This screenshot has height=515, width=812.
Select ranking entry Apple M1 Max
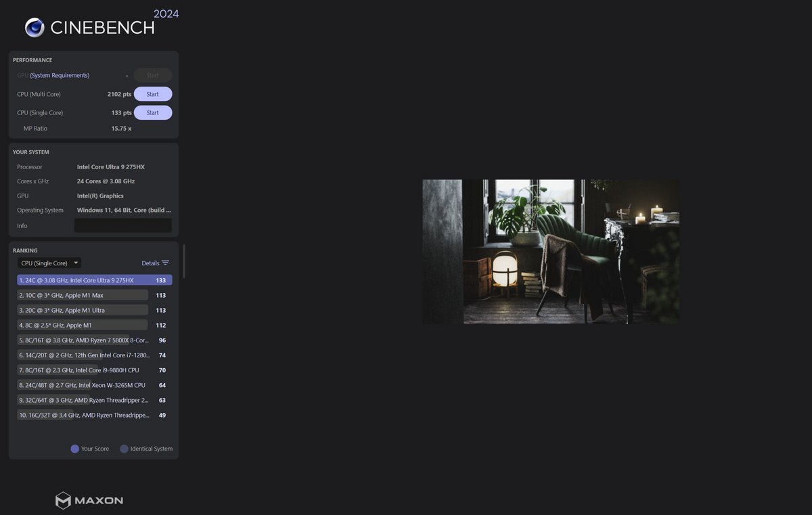point(94,295)
